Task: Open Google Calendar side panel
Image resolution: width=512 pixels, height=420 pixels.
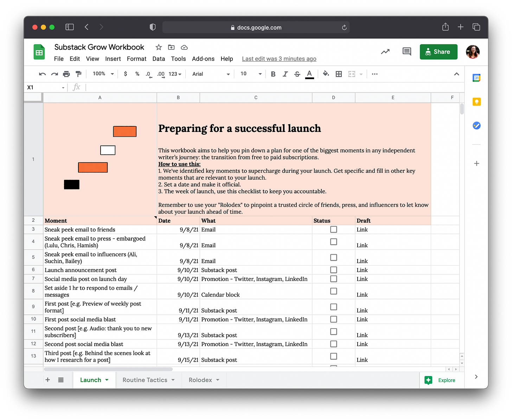Action: (x=476, y=78)
